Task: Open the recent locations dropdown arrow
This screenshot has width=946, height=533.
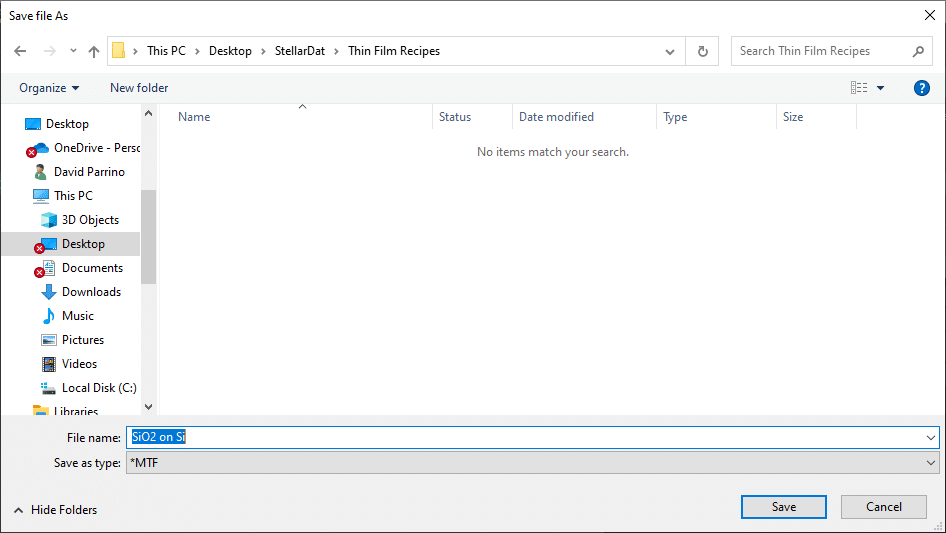Action: coord(73,51)
